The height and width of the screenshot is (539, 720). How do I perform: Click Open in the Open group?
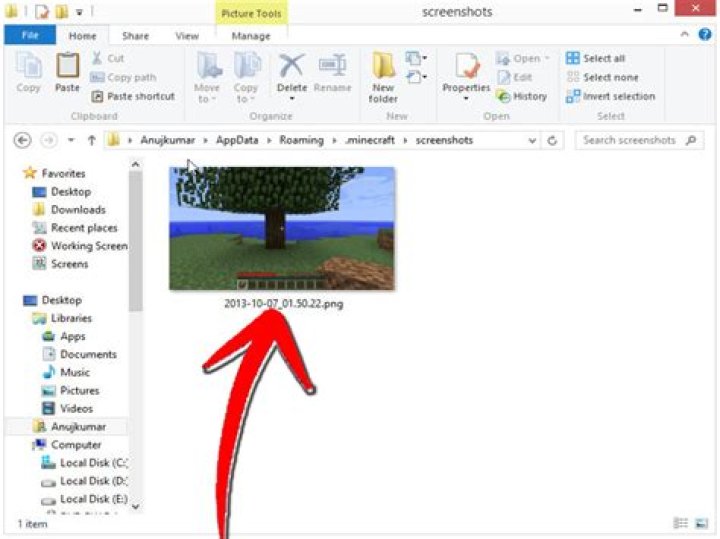tap(523, 58)
